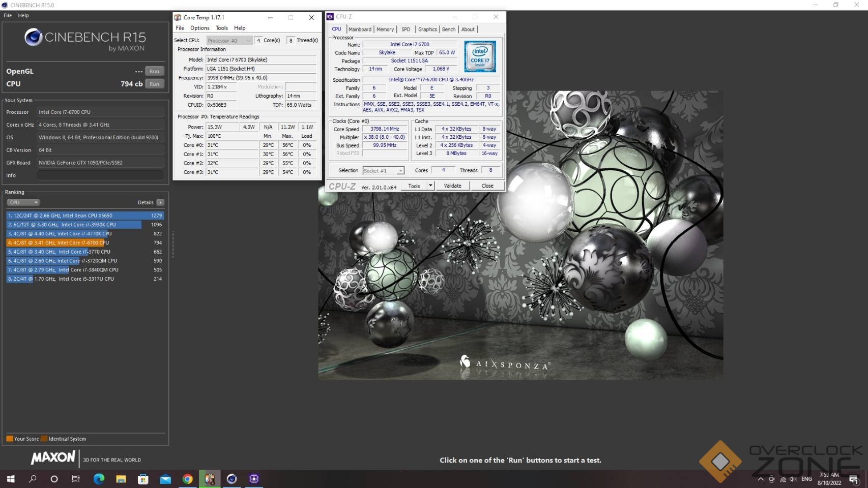This screenshot has height=488, width=868.
Task: Open Selection Socket #1 dropdown in CPU-Z
Action: pos(383,171)
